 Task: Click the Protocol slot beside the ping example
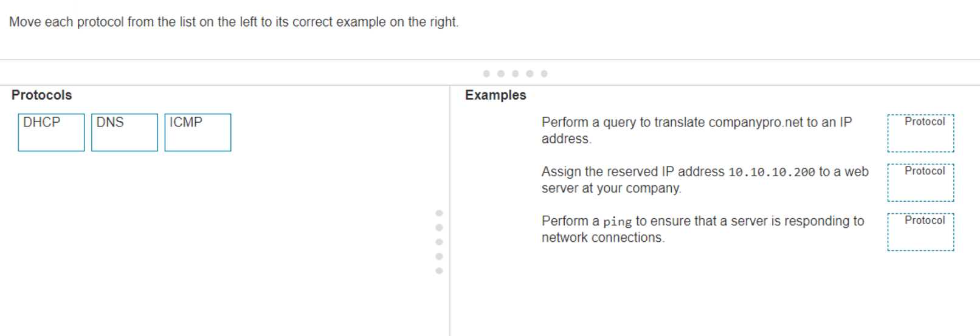coord(920,231)
